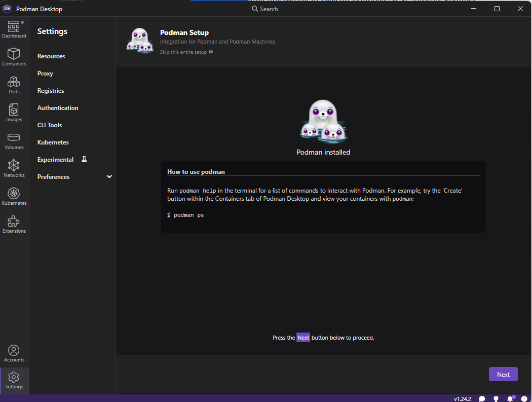
Task: Open the Networks section
Action: (14, 168)
